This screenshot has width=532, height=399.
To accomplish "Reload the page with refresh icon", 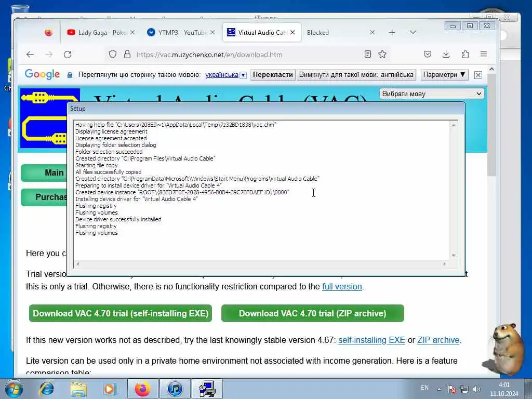I will [68, 54].
